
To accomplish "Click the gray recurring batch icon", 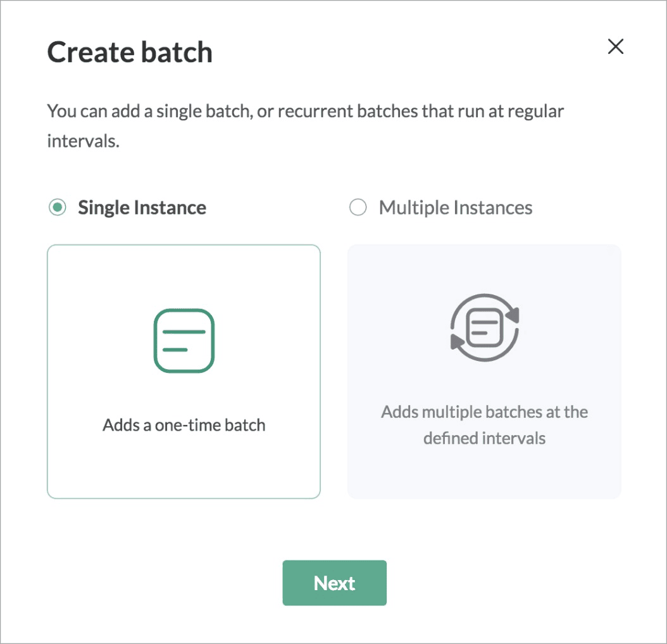I will [x=484, y=327].
